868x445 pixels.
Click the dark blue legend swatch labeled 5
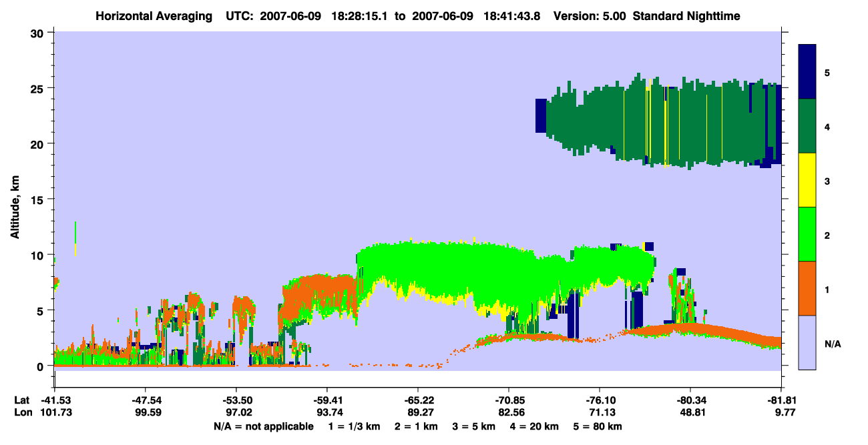tap(808, 72)
